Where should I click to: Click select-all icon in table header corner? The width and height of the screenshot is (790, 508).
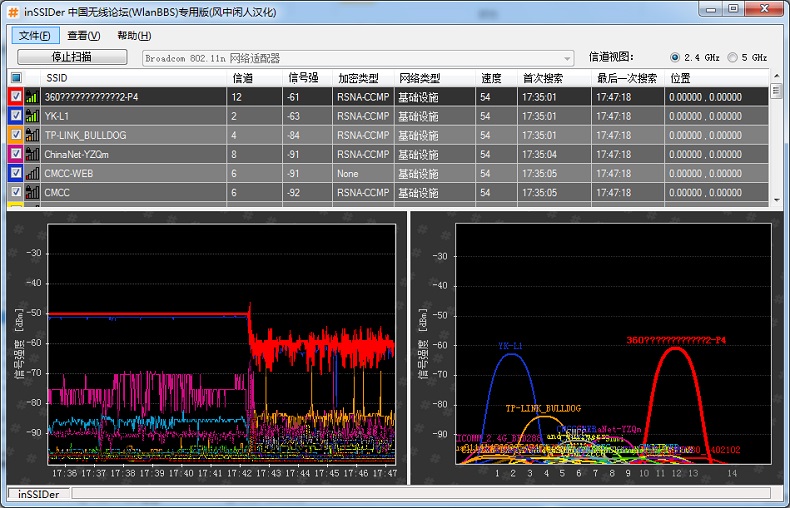point(15,78)
